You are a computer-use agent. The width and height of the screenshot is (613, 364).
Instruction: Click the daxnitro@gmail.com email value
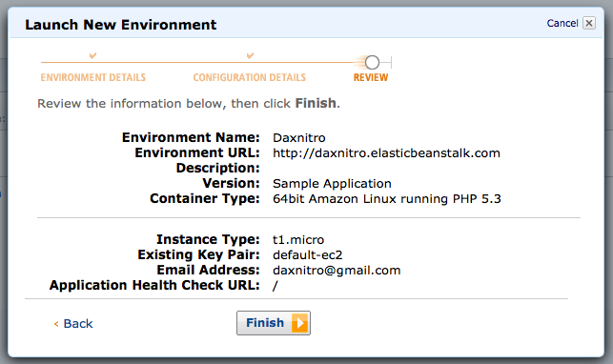click(337, 271)
